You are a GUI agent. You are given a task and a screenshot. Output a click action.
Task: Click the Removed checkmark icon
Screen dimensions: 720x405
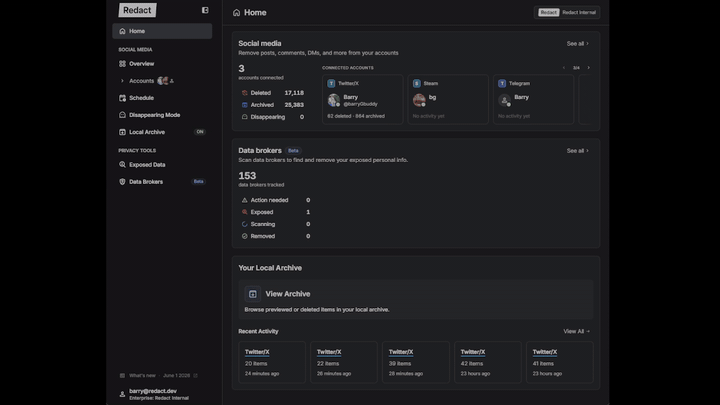pyautogui.click(x=245, y=236)
